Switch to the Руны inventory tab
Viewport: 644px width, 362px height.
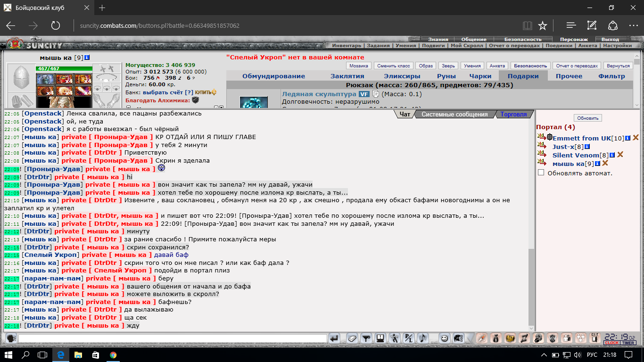446,76
